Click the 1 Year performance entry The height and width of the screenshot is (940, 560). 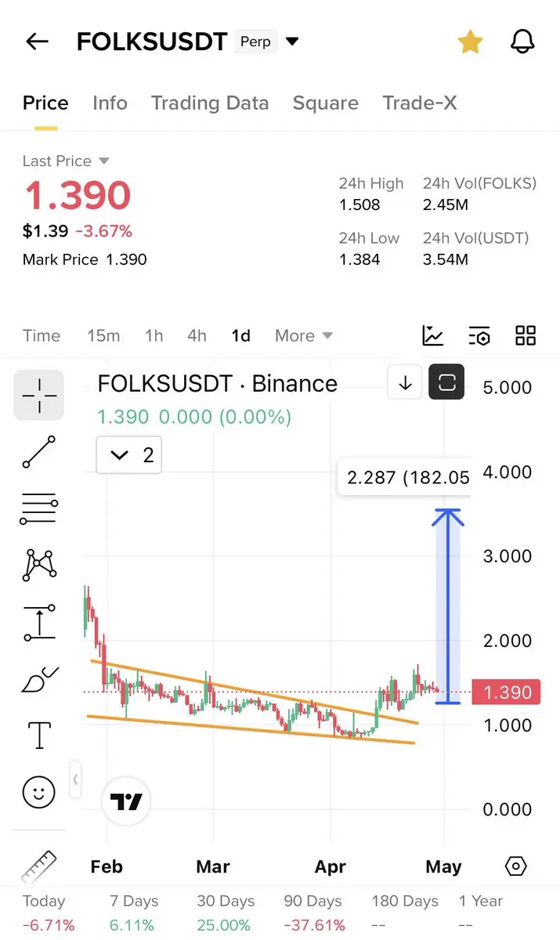coord(481,913)
